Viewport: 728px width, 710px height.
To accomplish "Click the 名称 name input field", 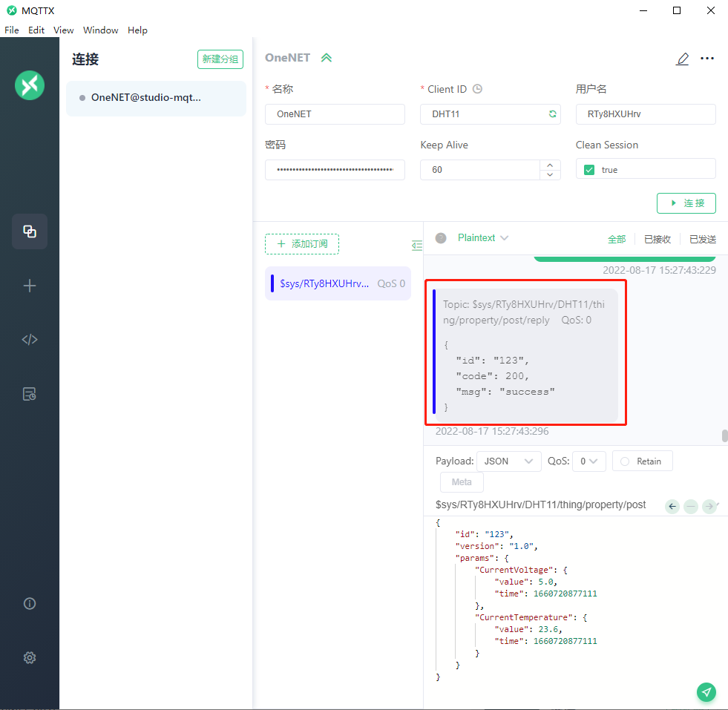I will (x=335, y=114).
